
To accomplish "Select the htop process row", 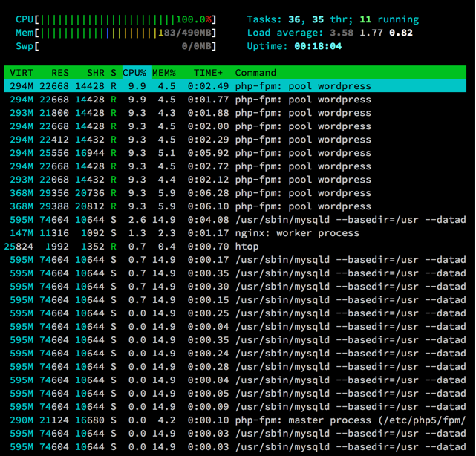I will [x=235, y=247].
